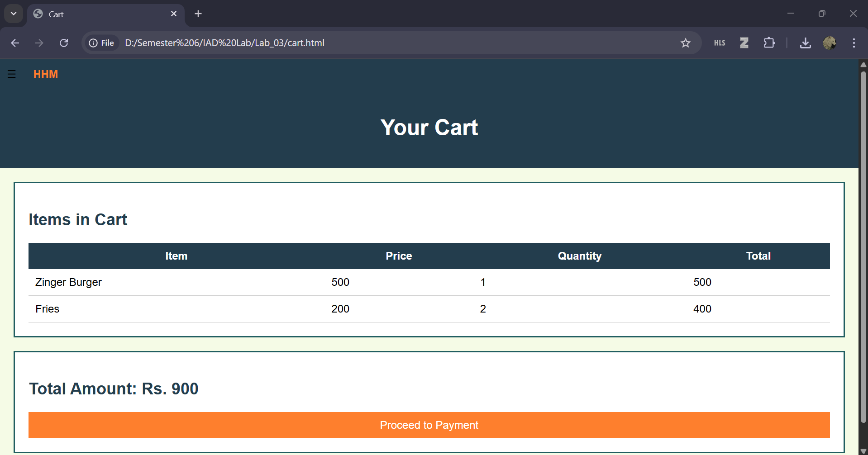Open the tab search chevron
This screenshot has width=868, height=455.
click(x=13, y=14)
